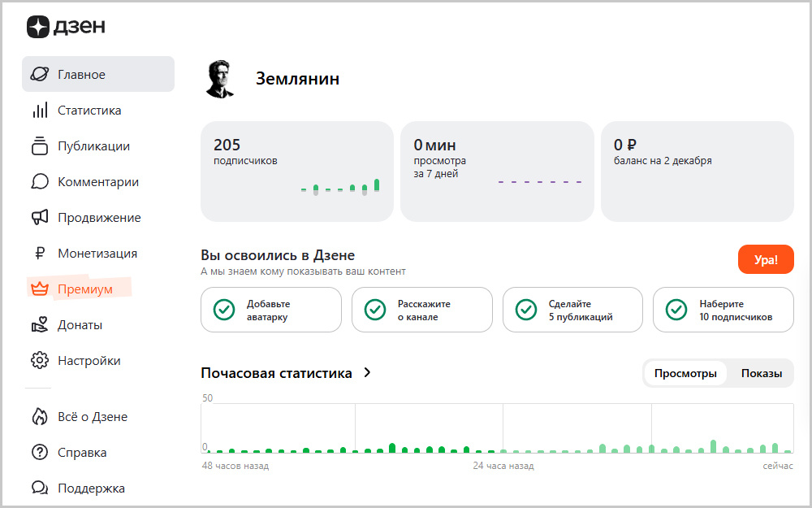Click the Землянин channel avatar
This screenshot has height=508, width=812.
pos(220,79)
